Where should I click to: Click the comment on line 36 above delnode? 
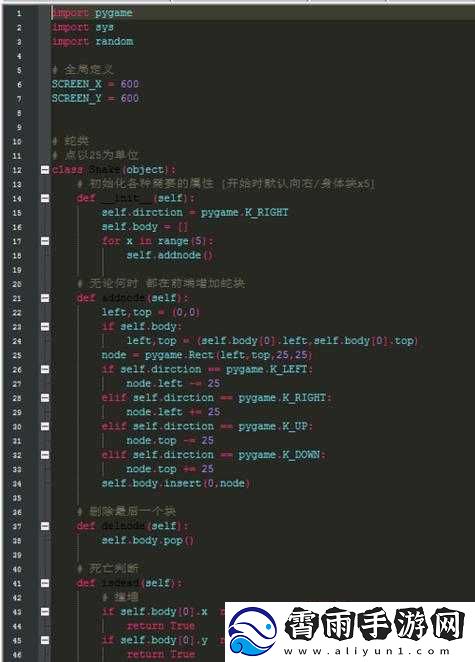[x=126, y=512]
